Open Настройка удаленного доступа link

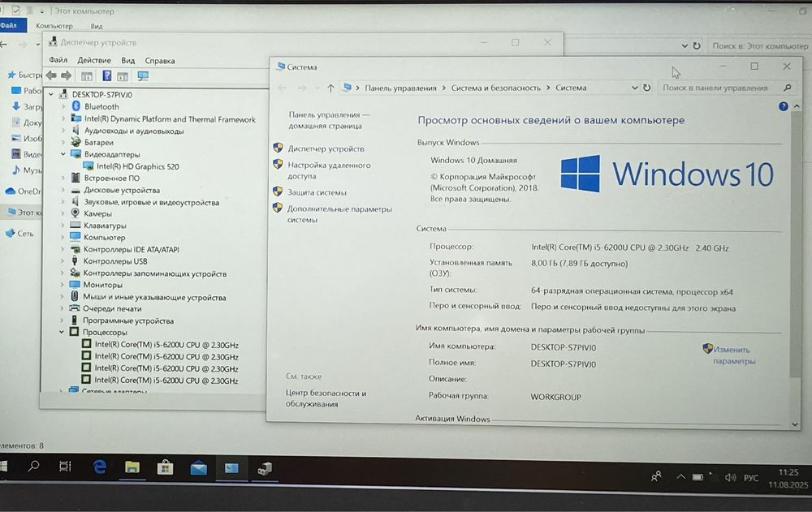329,171
